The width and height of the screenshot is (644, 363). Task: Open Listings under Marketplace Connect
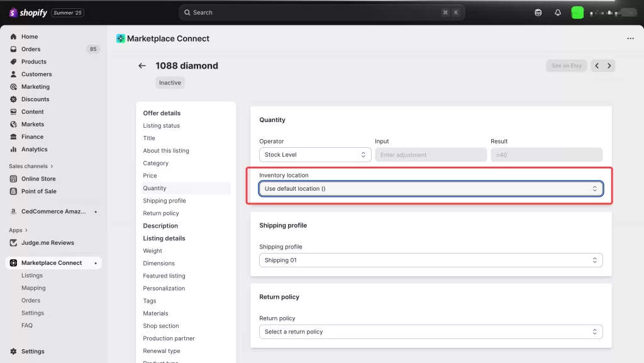(x=32, y=276)
